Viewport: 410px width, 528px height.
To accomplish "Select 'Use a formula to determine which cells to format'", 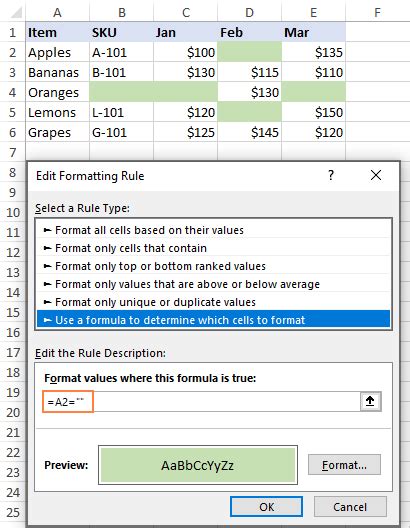I will (x=213, y=320).
